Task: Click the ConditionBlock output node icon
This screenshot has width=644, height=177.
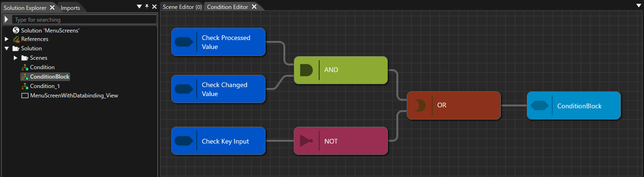Action: 539,106
